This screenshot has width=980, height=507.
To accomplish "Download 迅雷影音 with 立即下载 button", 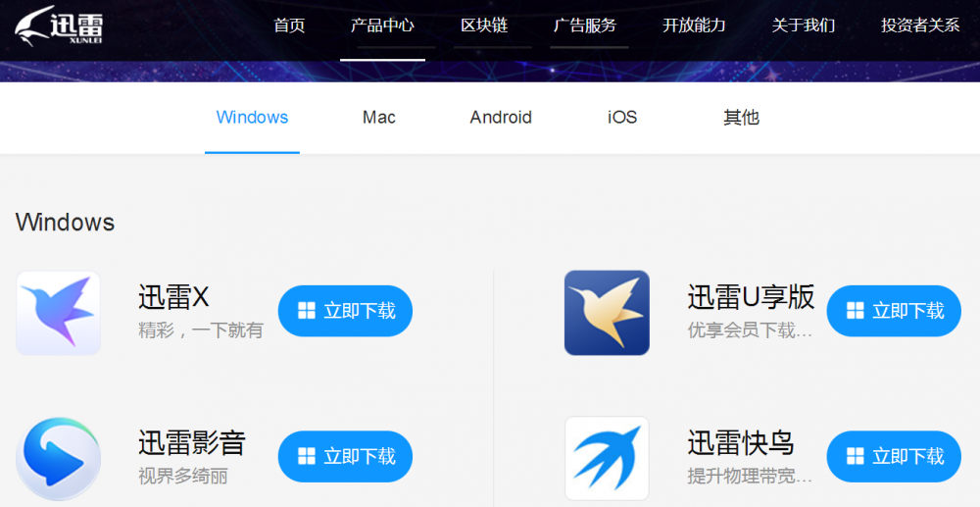I will pyautogui.click(x=345, y=456).
